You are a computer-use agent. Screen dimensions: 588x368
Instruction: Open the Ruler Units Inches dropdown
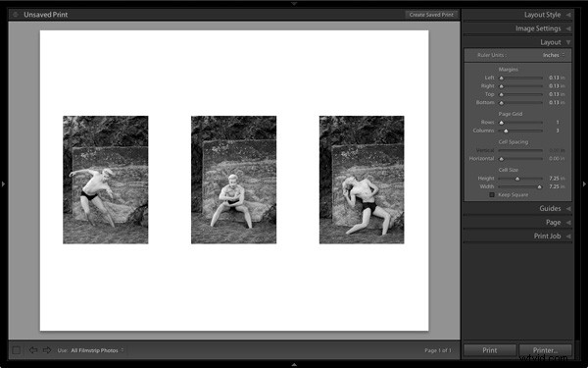pyautogui.click(x=554, y=55)
